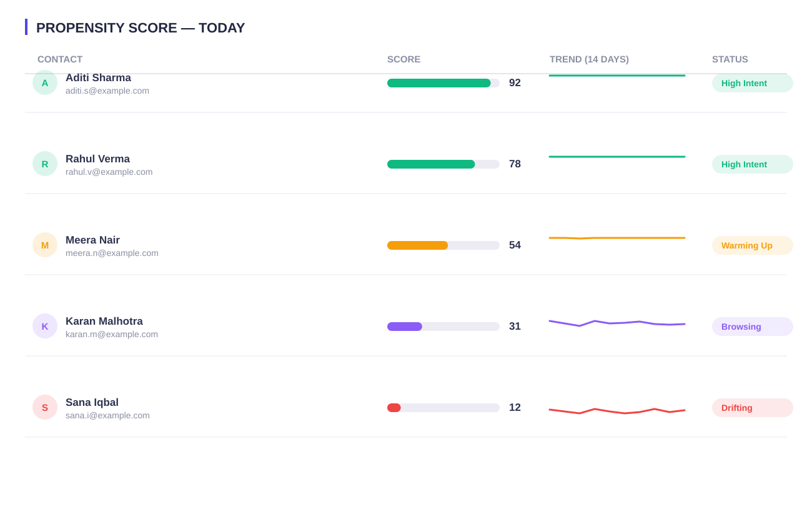
Task: Sort by the STATUS column header
Action: (730, 59)
